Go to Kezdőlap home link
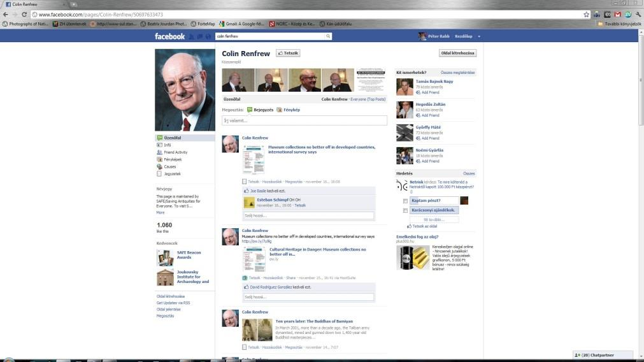644x362 pixels. [463, 36]
